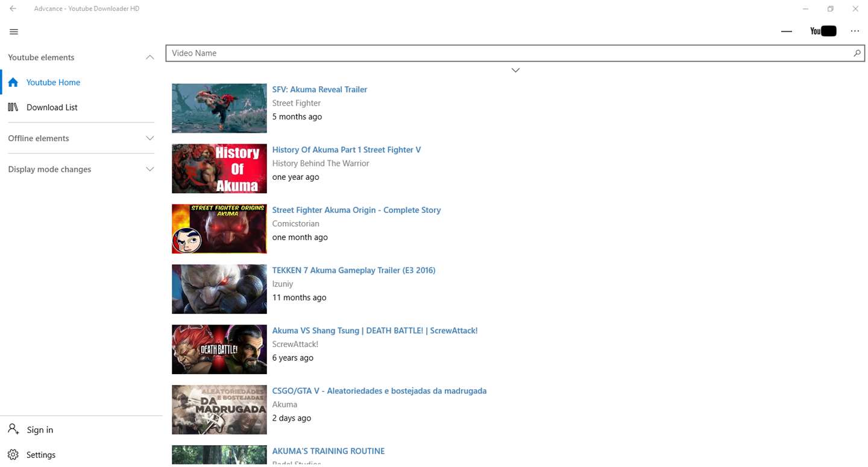Click the ScrewAttack! channel name
Viewport: 868px width, 467px height.
click(295, 345)
